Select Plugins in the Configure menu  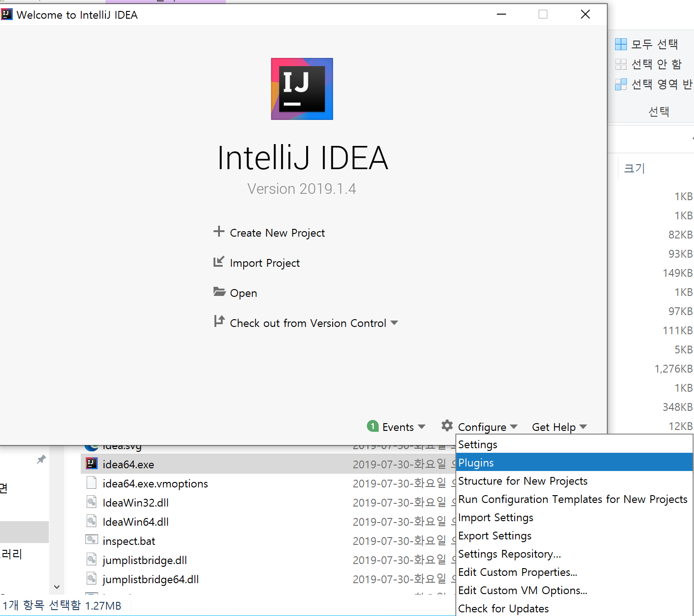(574, 462)
